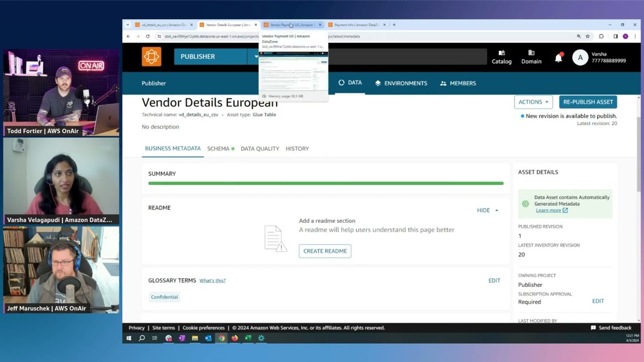Open Excel from the taskbar

coord(248,338)
